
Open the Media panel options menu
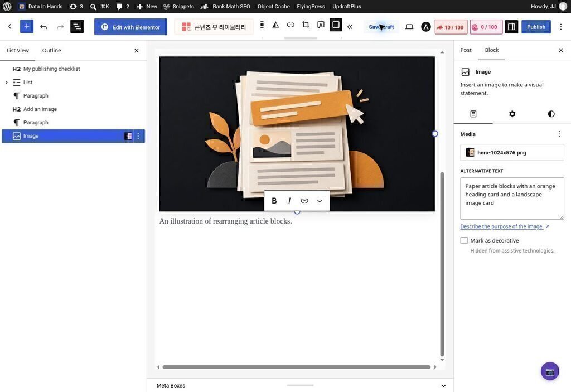[559, 134]
